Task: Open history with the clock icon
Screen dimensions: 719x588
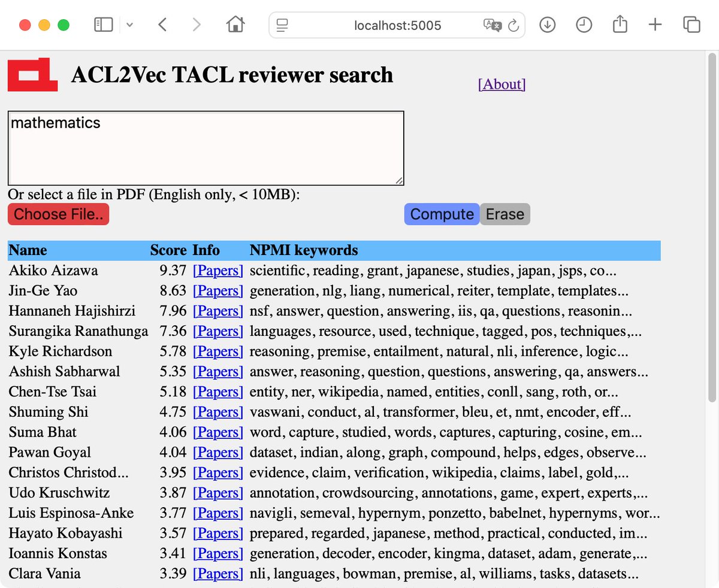Action: pos(584,25)
